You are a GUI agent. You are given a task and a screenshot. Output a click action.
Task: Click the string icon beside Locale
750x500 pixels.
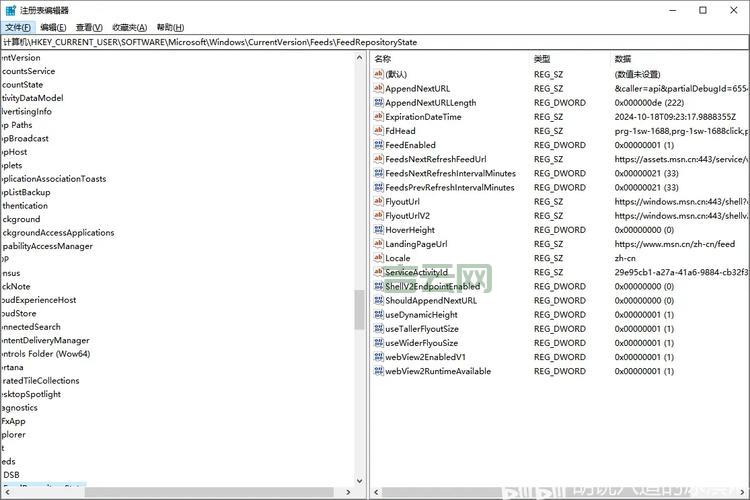tap(379, 258)
